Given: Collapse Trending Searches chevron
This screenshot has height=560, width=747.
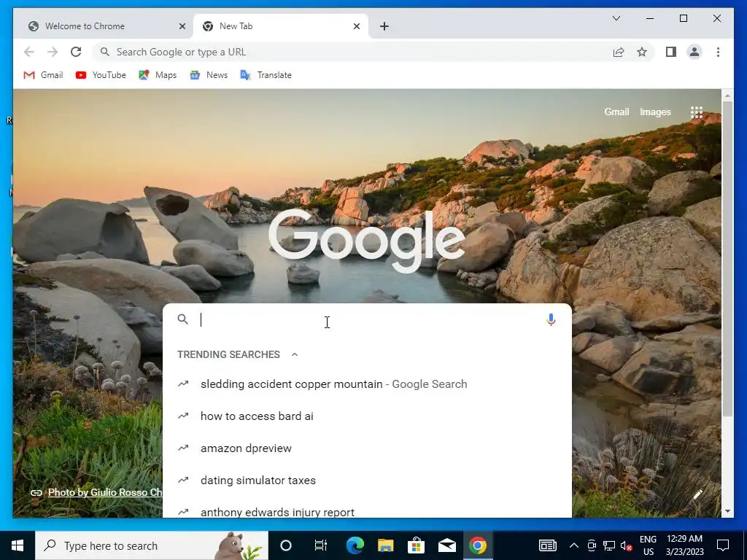Looking at the screenshot, I should (295, 354).
